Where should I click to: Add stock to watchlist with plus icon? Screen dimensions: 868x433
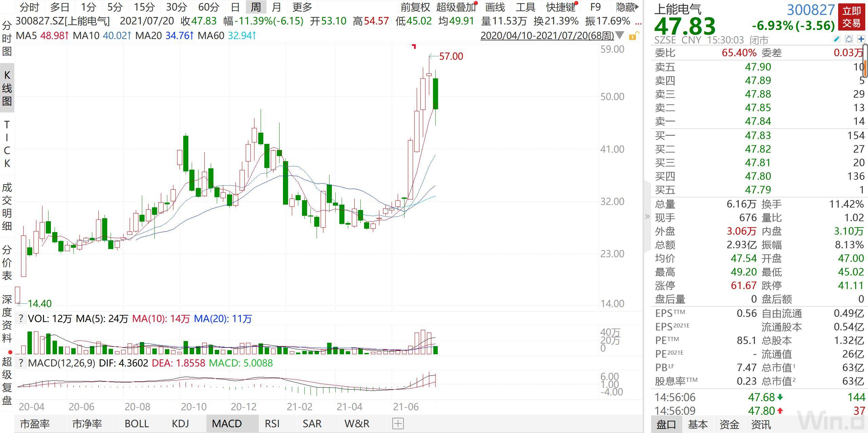(861, 39)
